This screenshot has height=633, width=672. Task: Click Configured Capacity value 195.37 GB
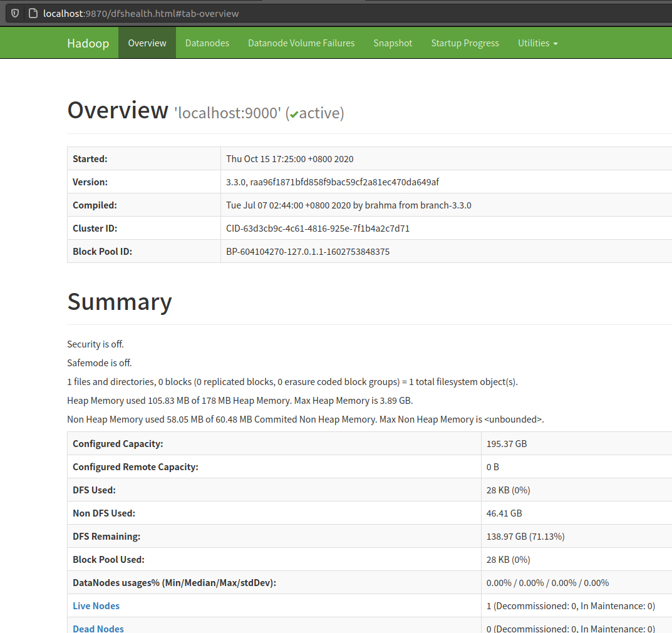click(507, 444)
